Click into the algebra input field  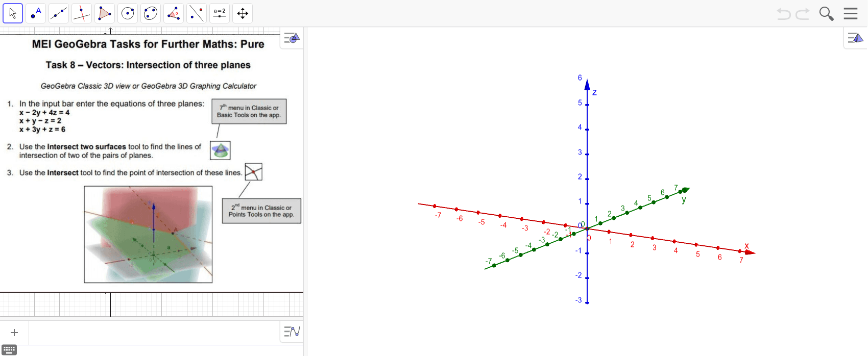point(153,333)
